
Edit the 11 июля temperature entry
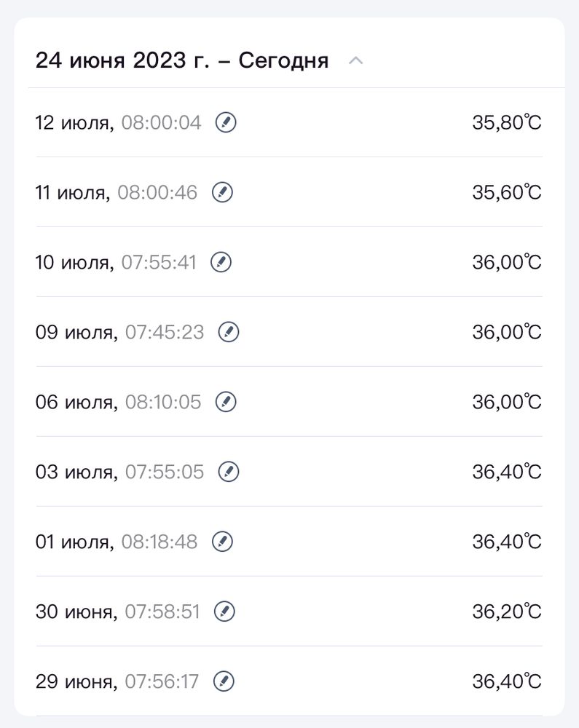[x=223, y=192]
